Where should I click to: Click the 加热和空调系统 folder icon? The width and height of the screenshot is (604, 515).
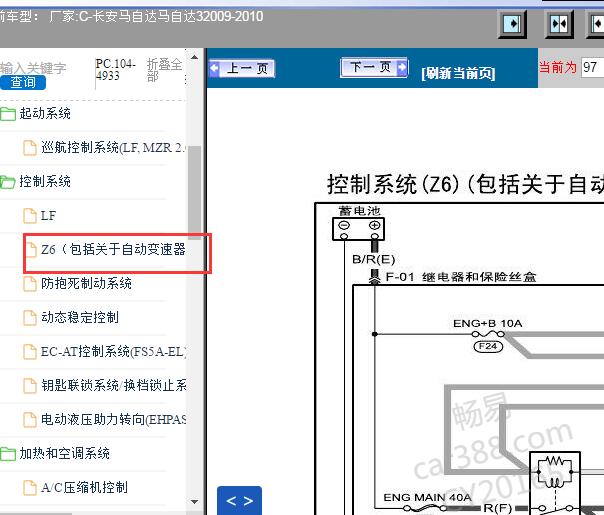click(8, 454)
